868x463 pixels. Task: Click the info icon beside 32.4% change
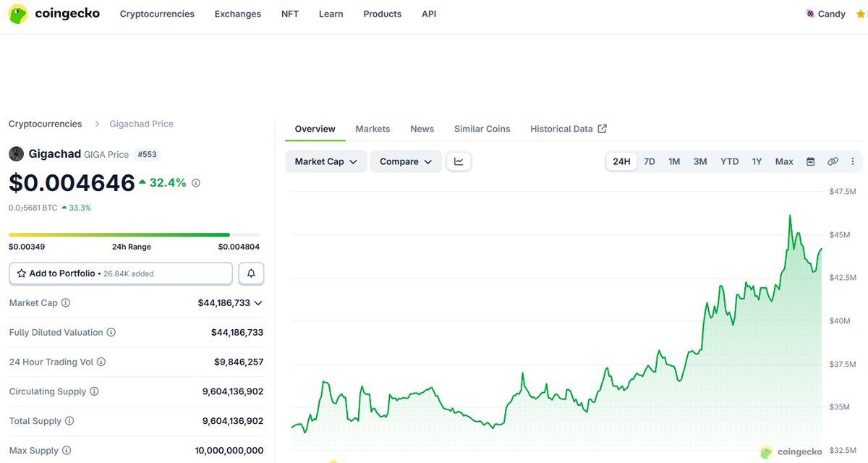(195, 183)
